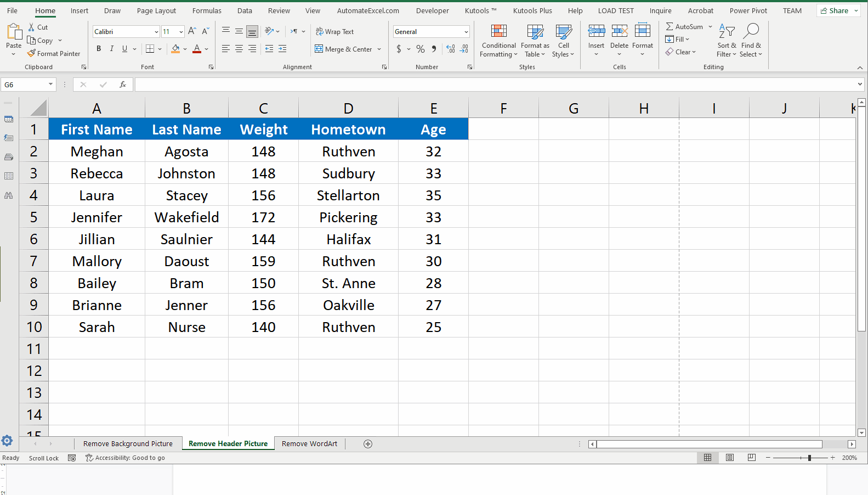Click the Paste clipboard icon

(x=14, y=32)
